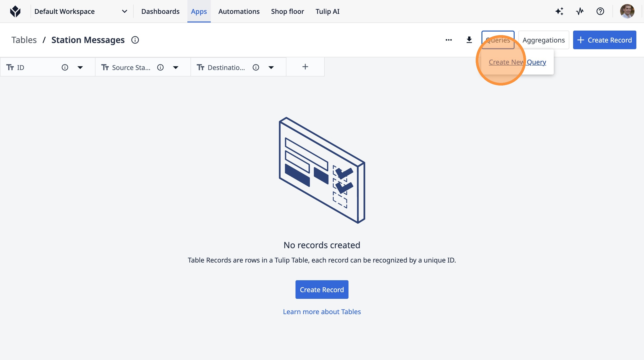The width and height of the screenshot is (644, 360).
Task: Click the ID column info icon
Action: (x=65, y=68)
